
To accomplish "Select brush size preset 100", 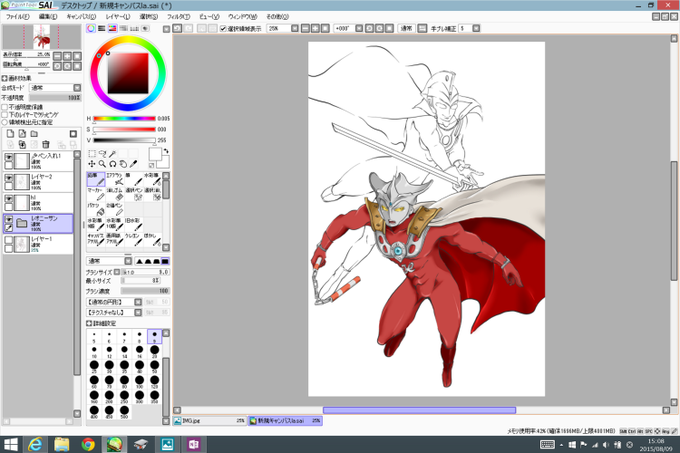I will click(139, 381).
